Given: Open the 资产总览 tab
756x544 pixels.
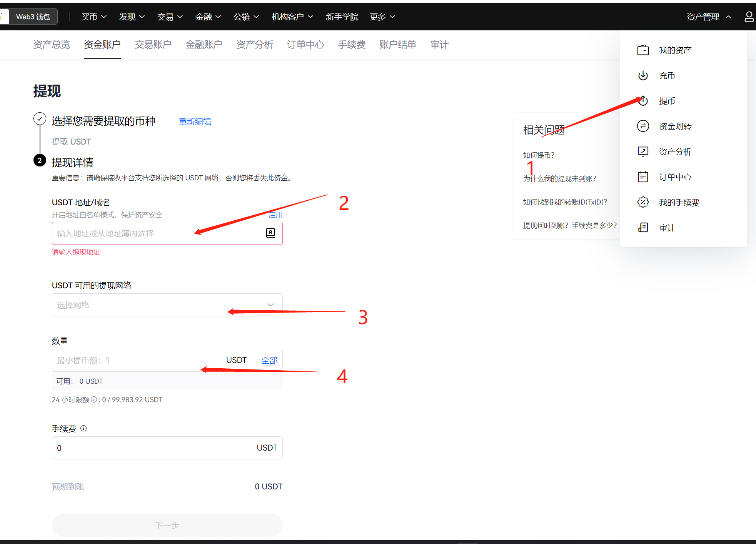Looking at the screenshot, I should click(52, 45).
